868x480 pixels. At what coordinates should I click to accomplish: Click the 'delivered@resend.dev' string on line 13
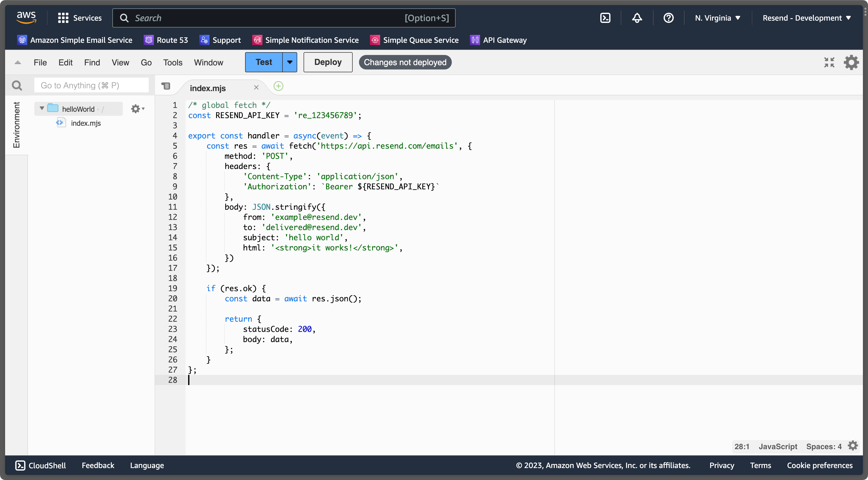(x=312, y=227)
